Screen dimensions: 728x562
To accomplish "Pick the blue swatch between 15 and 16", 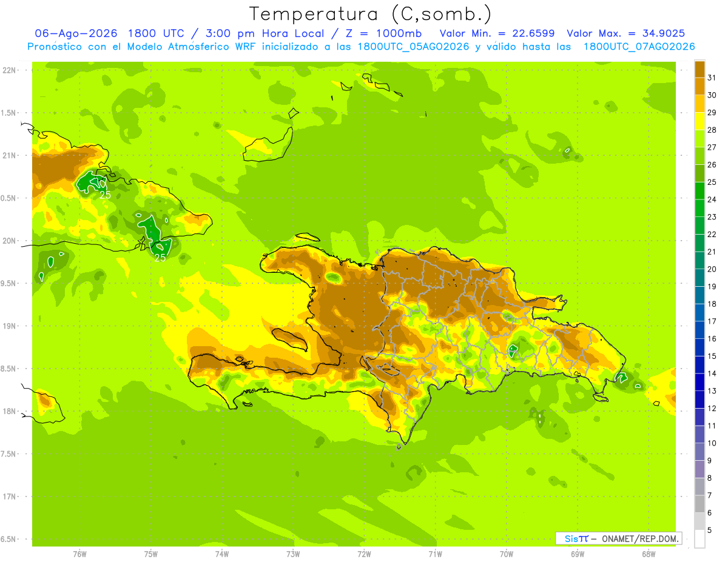I will [x=699, y=347].
